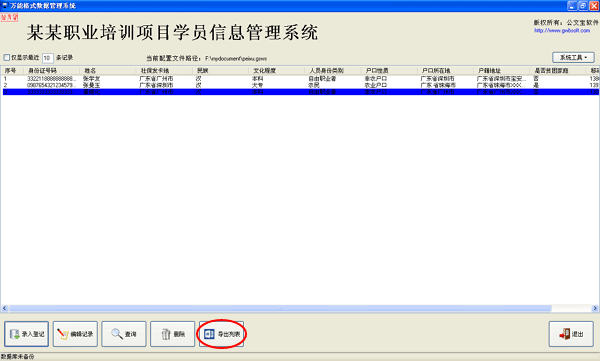Select the highlighted third record row
600x361 pixels.
[x=300, y=92]
